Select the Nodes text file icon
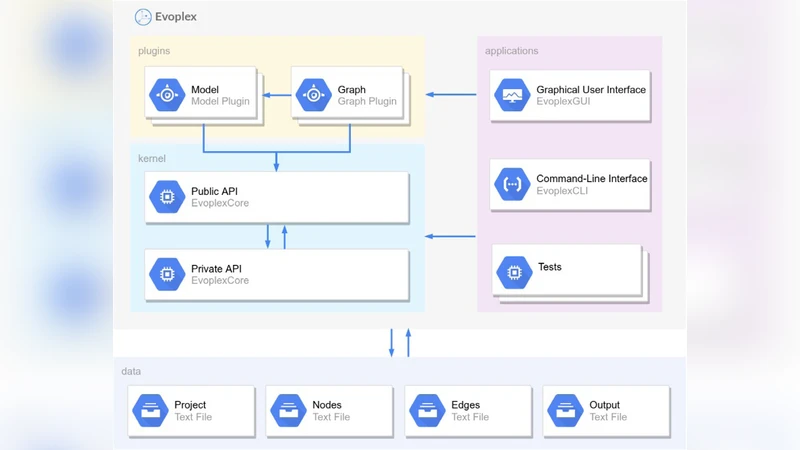Viewport: 800px width, 450px height. click(289, 411)
